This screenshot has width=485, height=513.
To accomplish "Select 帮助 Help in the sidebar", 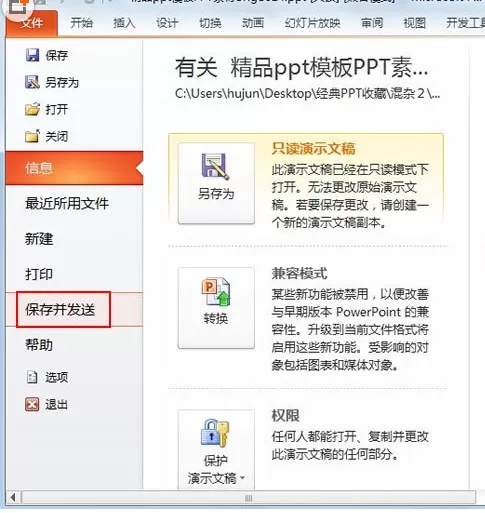I will (x=39, y=345).
